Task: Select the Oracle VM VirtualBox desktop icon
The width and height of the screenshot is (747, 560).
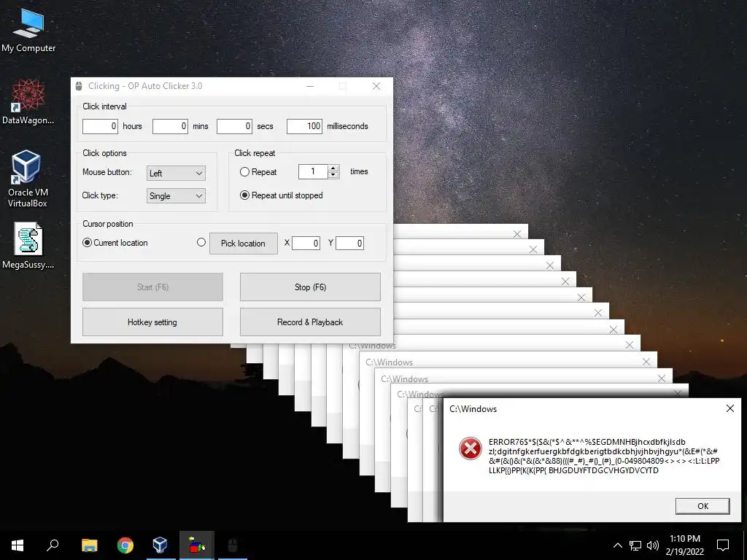Action: pyautogui.click(x=27, y=179)
